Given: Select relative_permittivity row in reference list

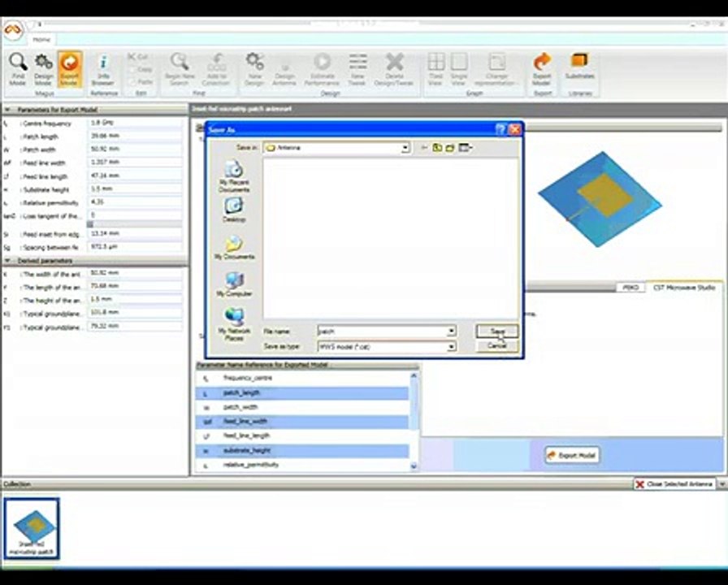Looking at the screenshot, I should [x=302, y=465].
